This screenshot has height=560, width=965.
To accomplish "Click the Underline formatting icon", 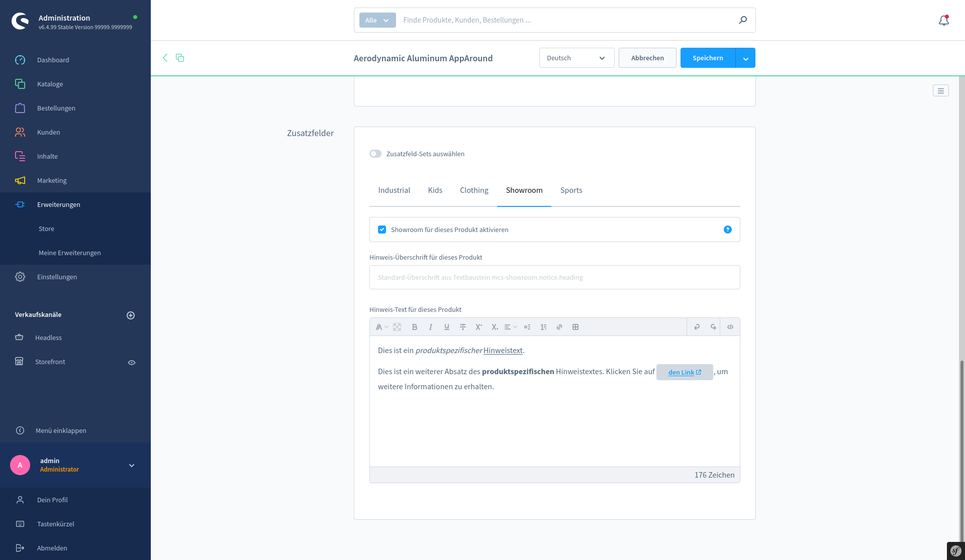I will coord(446,326).
